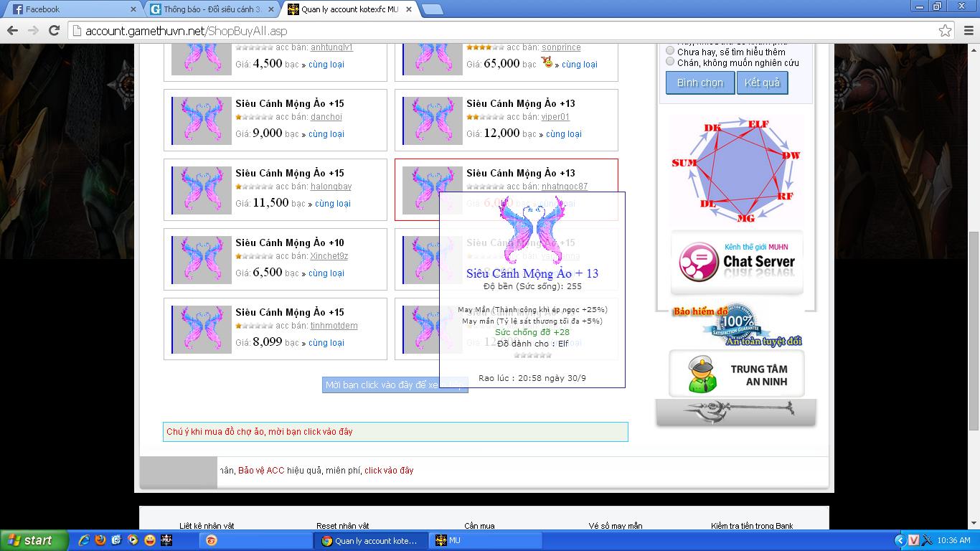980x551 pixels.
Task: Launch Firefox from the quick launch bar
Action: 100,540
